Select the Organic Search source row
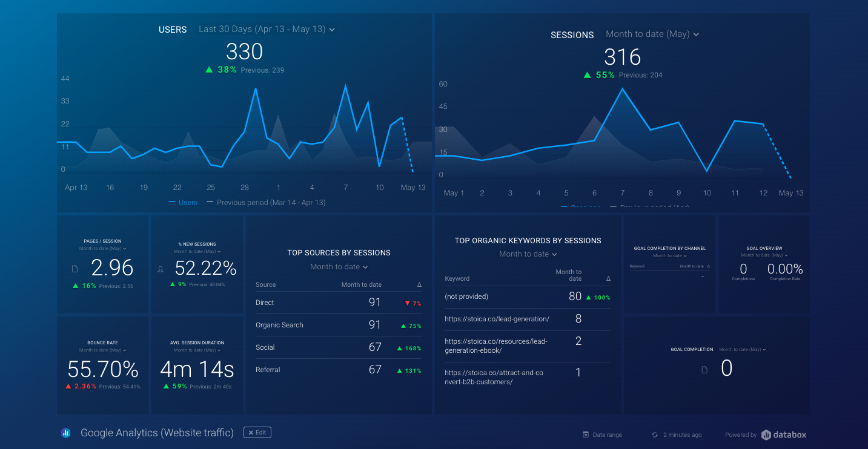This screenshot has width=868, height=449. 339,325
